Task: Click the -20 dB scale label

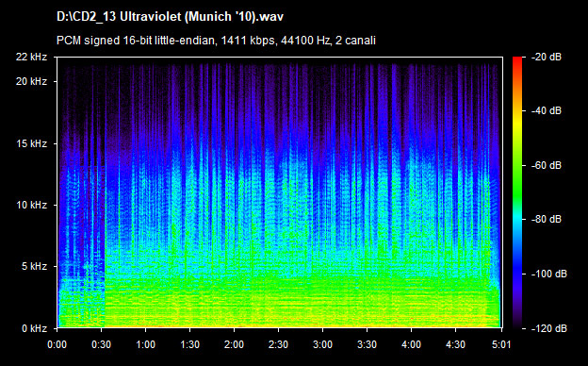Action: [546, 57]
